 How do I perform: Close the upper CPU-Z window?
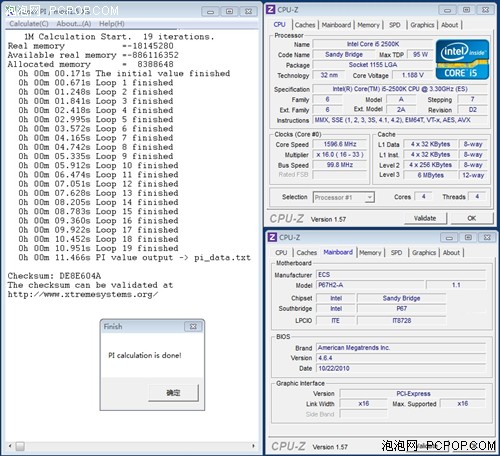coord(485,10)
